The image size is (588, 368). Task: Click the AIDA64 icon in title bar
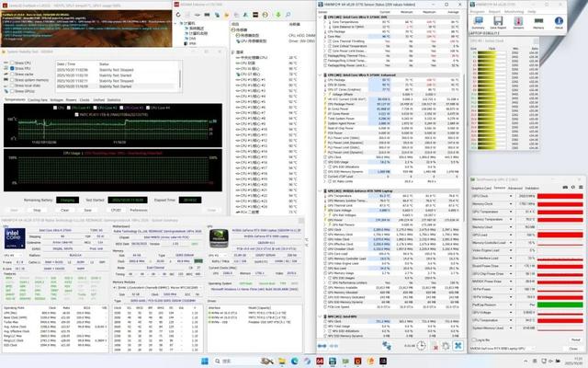coord(177,4)
